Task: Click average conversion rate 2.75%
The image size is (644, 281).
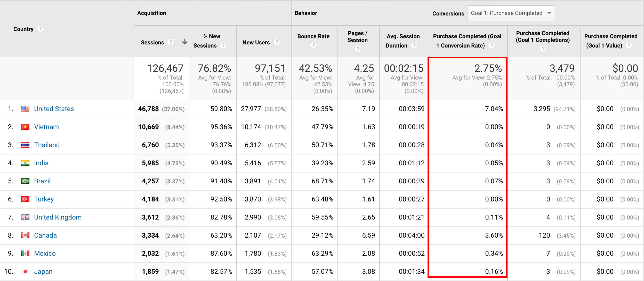Action: [488, 68]
